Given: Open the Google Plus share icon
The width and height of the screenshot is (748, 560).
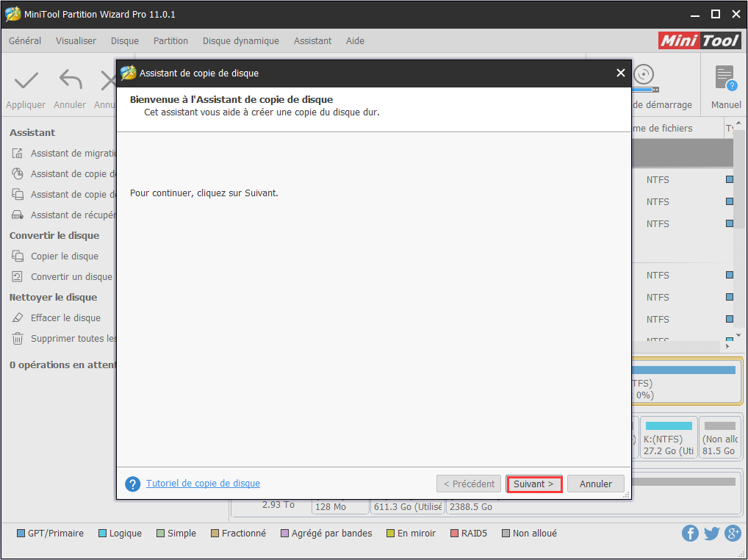Looking at the screenshot, I should (733, 533).
